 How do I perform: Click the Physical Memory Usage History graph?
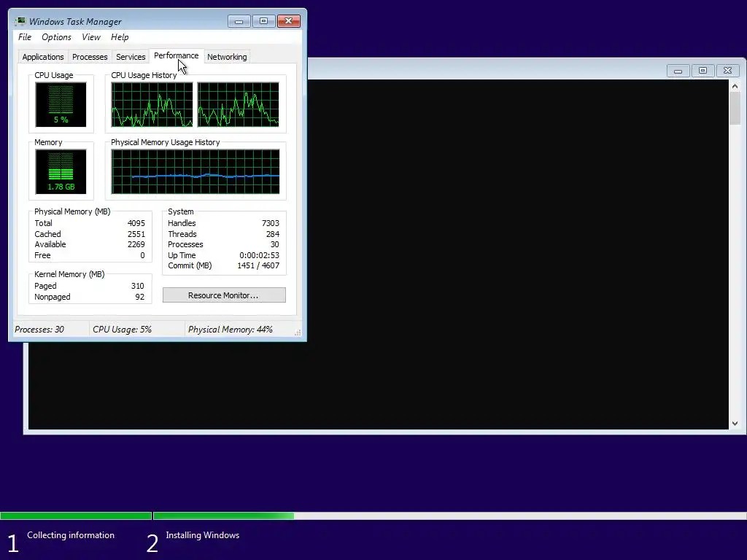[196, 172]
